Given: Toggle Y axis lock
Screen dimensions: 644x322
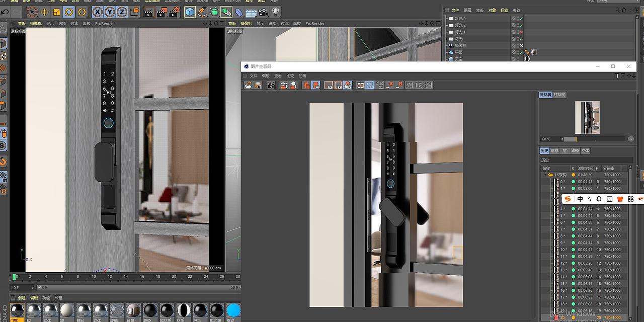Looking at the screenshot, I should pyautogui.click(x=110, y=12).
